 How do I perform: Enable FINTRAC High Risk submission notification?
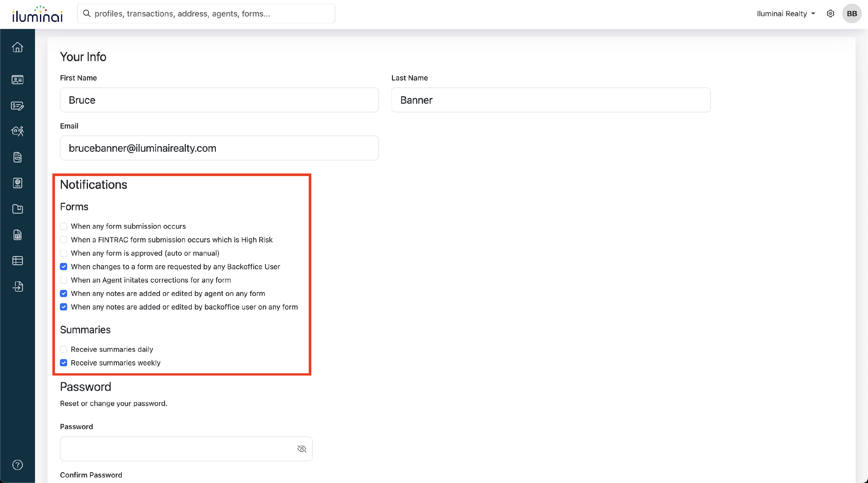click(x=63, y=240)
